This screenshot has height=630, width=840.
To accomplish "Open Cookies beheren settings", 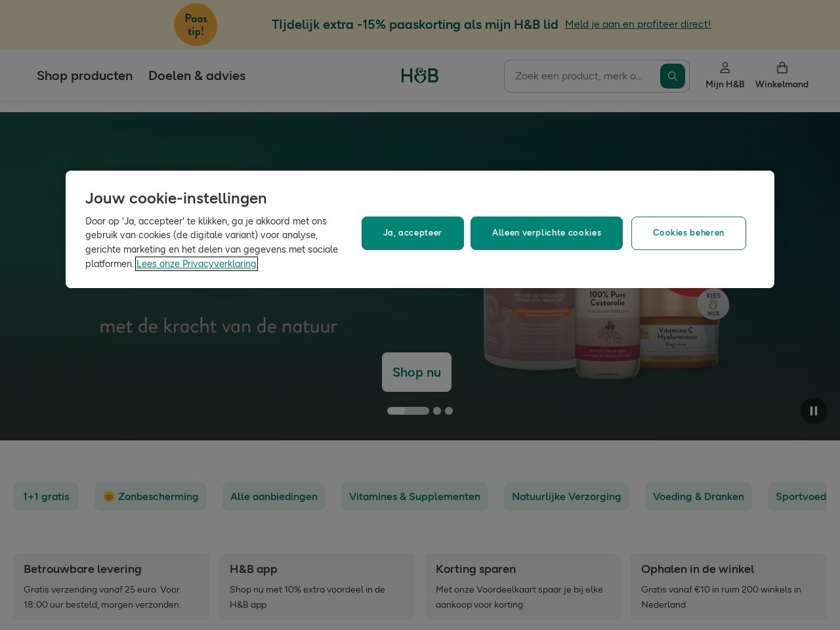I will point(688,233).
